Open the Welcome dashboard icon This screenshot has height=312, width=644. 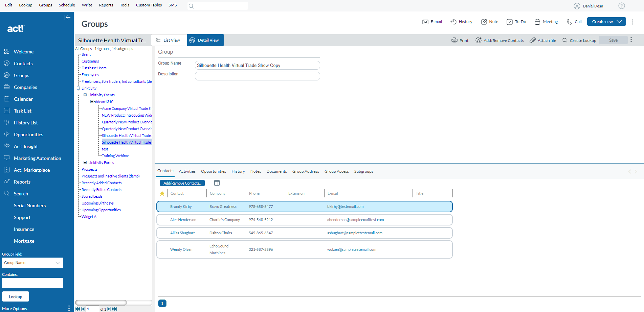pyautogui.click(x=7, y=51)
